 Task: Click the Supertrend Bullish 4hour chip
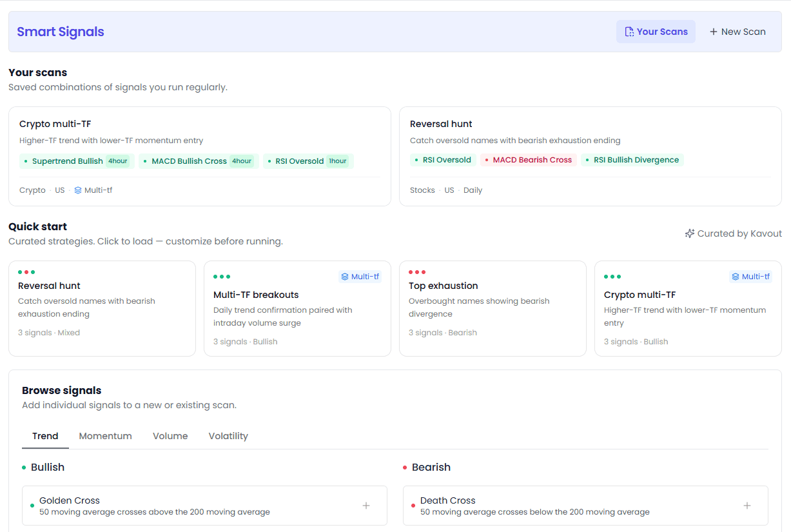(x=77, y=161)
